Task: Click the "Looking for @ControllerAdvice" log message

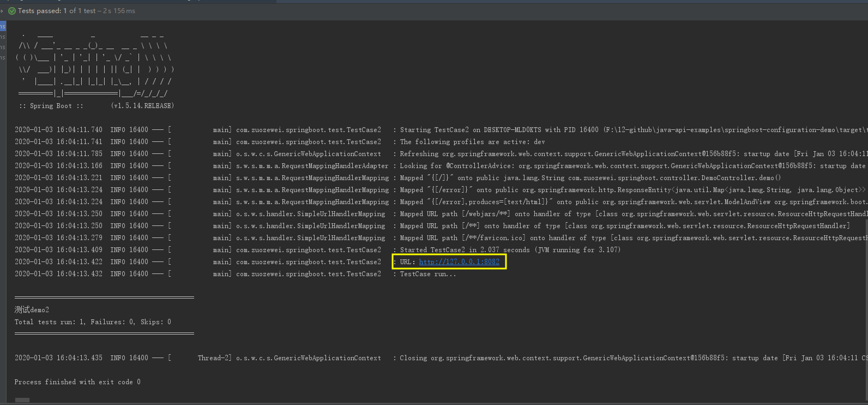Action: pyautogui.click(x=634, y=166)
